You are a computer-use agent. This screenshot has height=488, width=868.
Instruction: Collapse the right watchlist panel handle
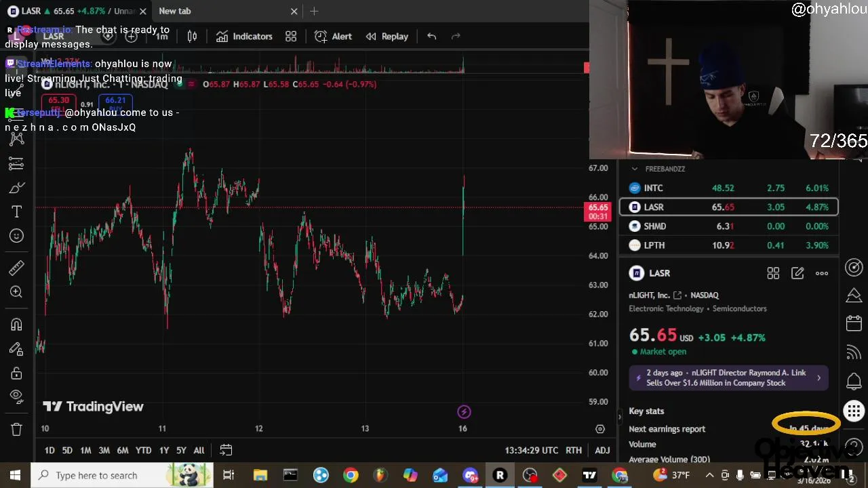coord(619,418)
